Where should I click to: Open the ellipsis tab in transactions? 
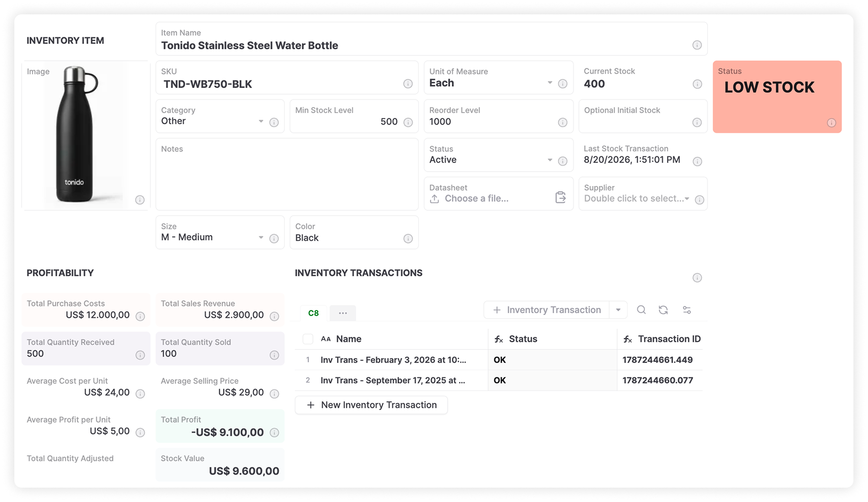point(343,313)
